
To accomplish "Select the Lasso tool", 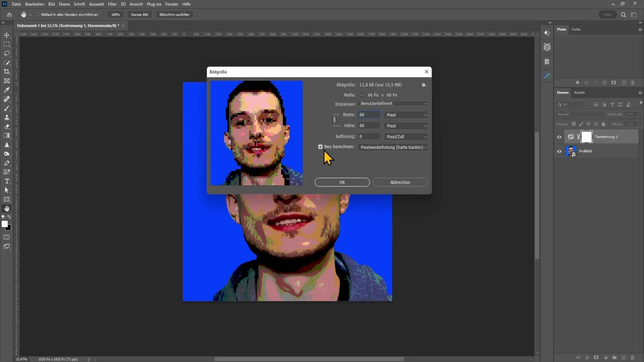I will coord(7,53).
